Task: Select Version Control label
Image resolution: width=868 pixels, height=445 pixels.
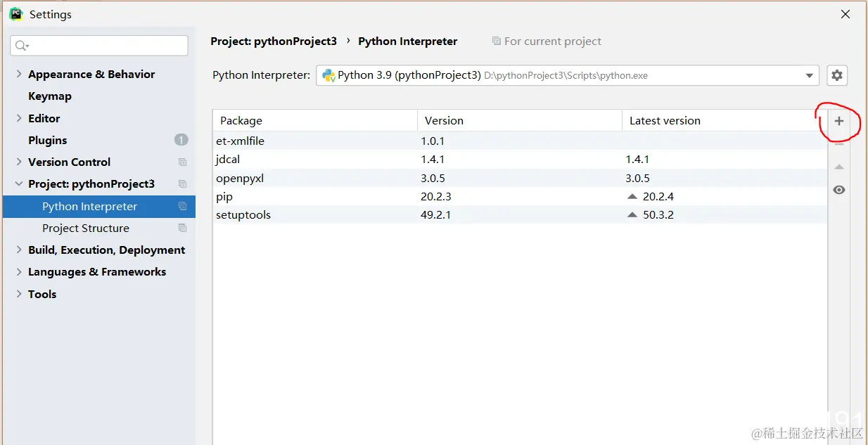Action: click(69, 162)
